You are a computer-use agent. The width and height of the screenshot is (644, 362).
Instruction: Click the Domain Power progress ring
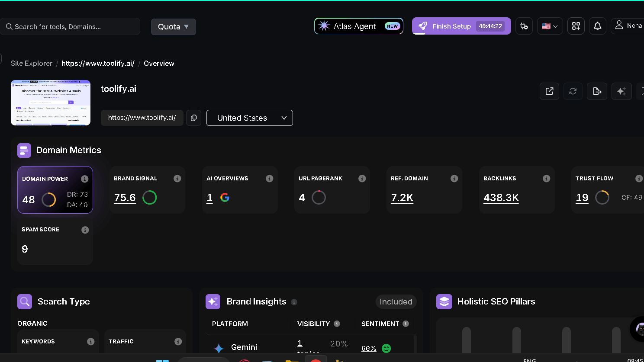pyautogui.click(x=48, y=199)
